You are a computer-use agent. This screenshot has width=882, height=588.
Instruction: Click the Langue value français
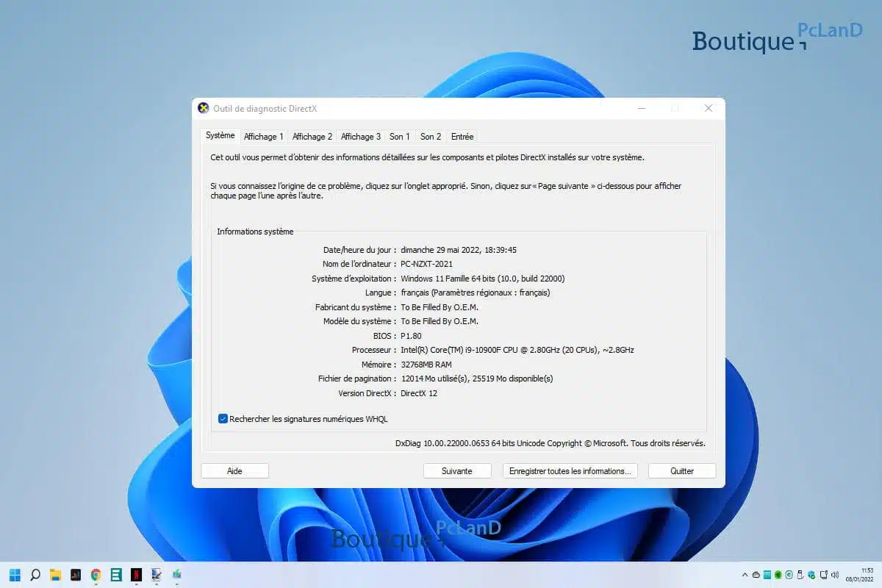[476, 293]
